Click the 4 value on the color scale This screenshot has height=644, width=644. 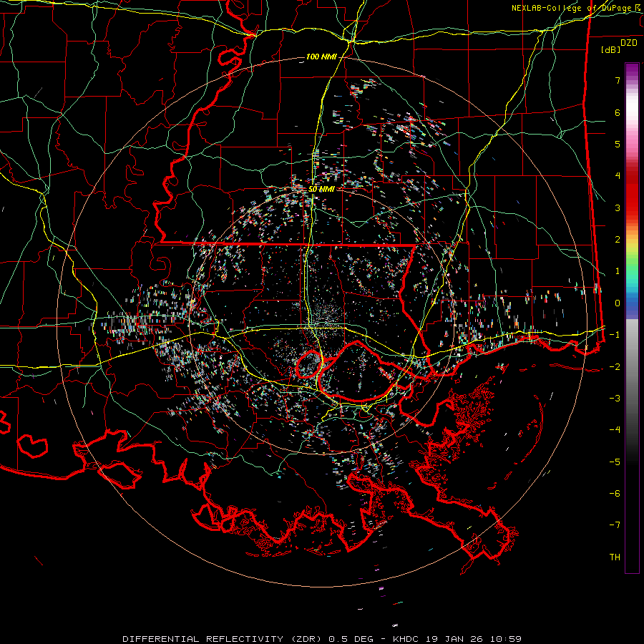pos(618,176)
